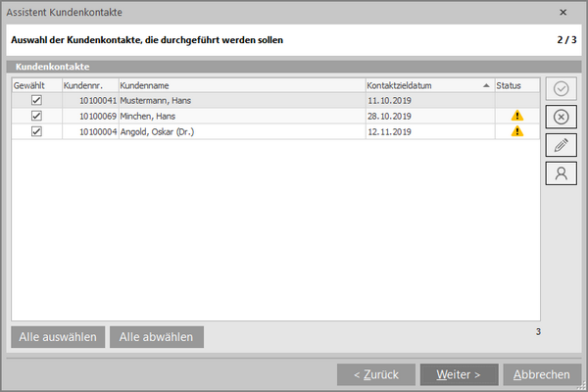Sort by the Kundenname column header
The image size is (588, 392).
coord(240,85)
